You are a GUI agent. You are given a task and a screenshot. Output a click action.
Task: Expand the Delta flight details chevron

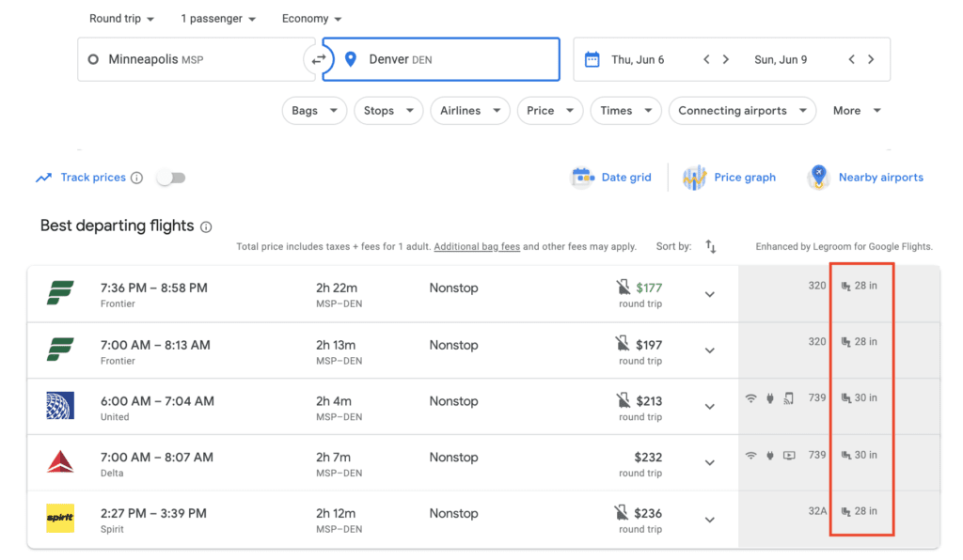[710, 463]
